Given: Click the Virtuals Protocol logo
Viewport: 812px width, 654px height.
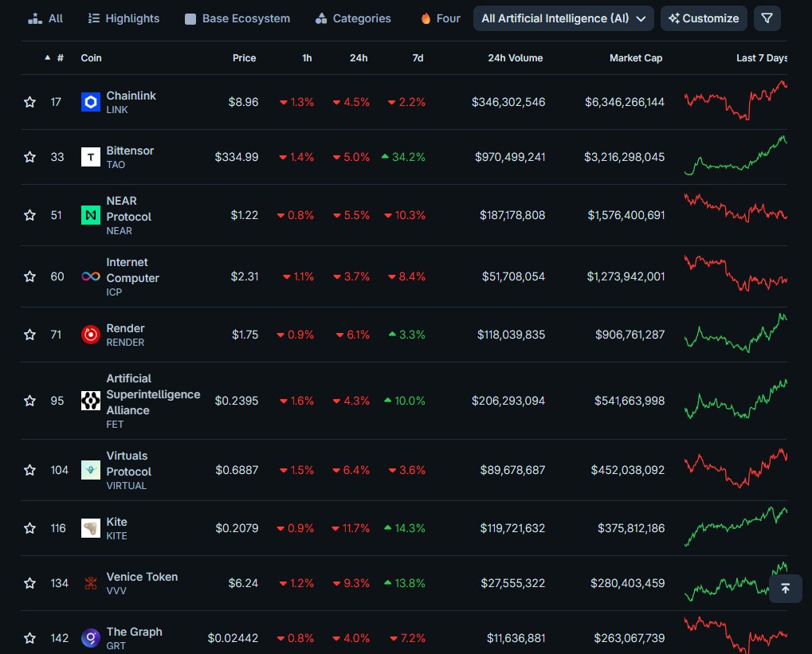Looking at the screenshot, I should (x=90, y=470).
